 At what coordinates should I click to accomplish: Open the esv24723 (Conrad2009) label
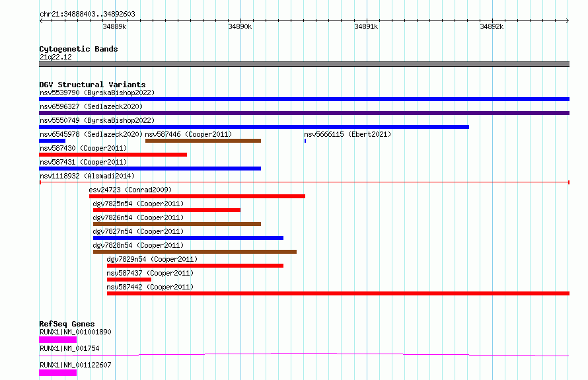click(x=130, y=190)
